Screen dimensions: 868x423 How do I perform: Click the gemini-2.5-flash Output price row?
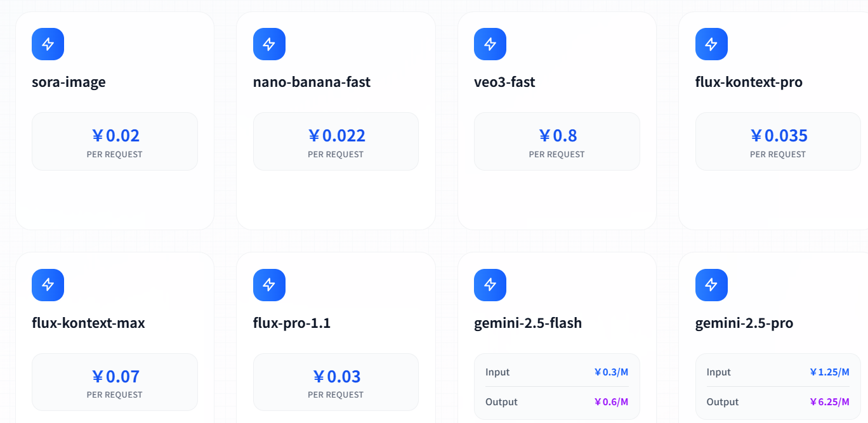(556, 402)
